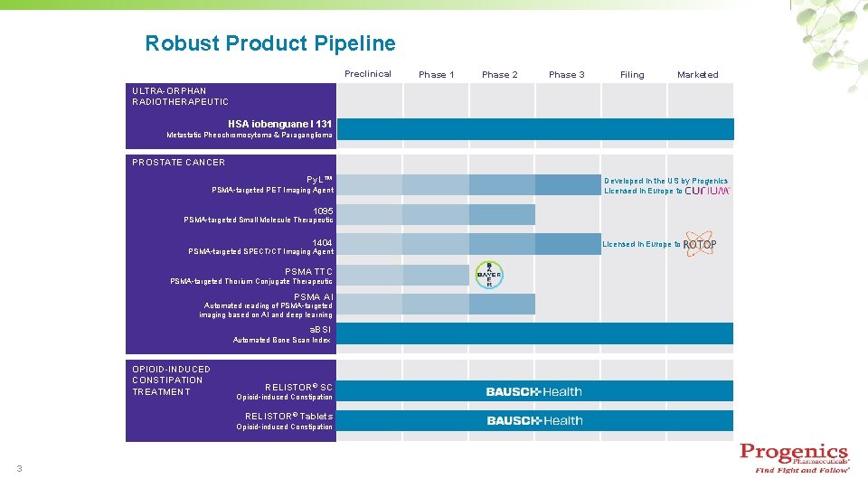Image resolution: width=868 pixels, height=488 pixels.
Task: Click the Ultra-Orphan Radiotherapeutic heading
Action: pyautogui.click(x=180, y=97)
